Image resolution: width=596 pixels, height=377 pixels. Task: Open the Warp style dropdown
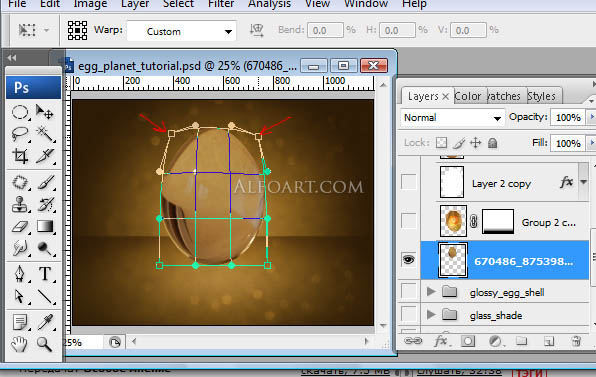click(182, 31)
